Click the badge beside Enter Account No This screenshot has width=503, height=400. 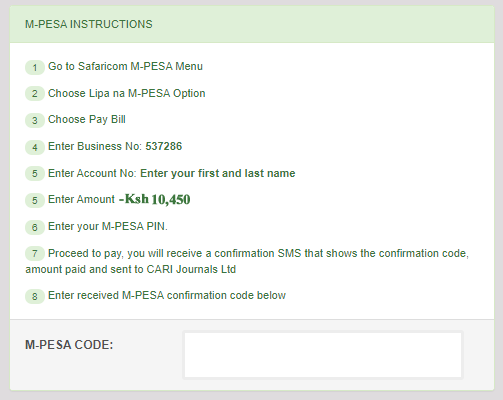pyautogui.click(x=35, y=174)
